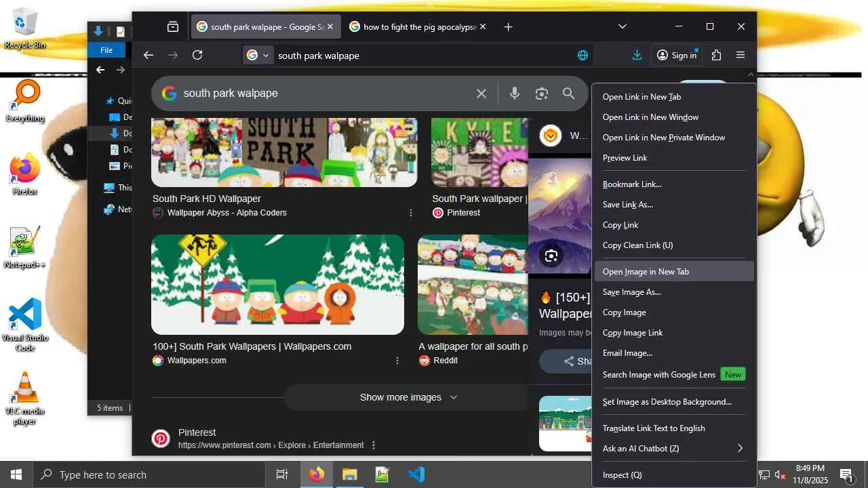Viewport: 868px width, 488px height.
Task: Open the four South Park kids snow thumbnail
Action: 277,285
